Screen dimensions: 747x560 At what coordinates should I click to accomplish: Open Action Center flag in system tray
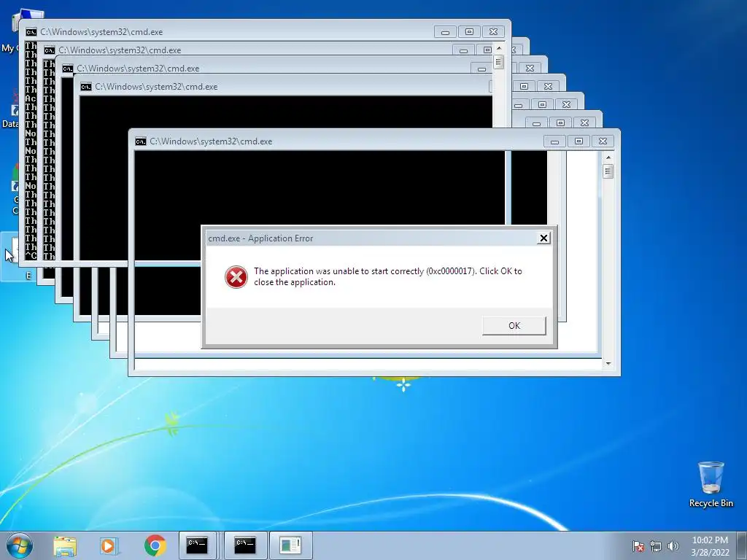[638, 546]
